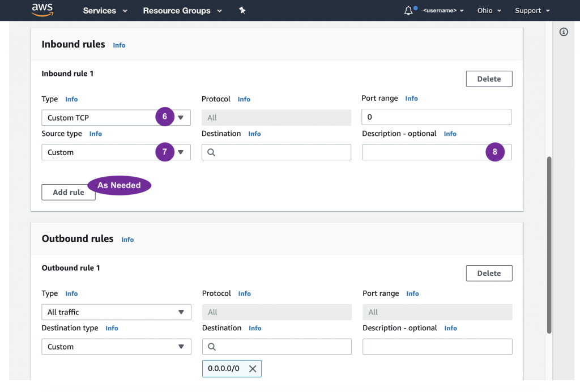Open the Services menu
The width and height of the screenshot is (580, 392).
coord(105,11)
